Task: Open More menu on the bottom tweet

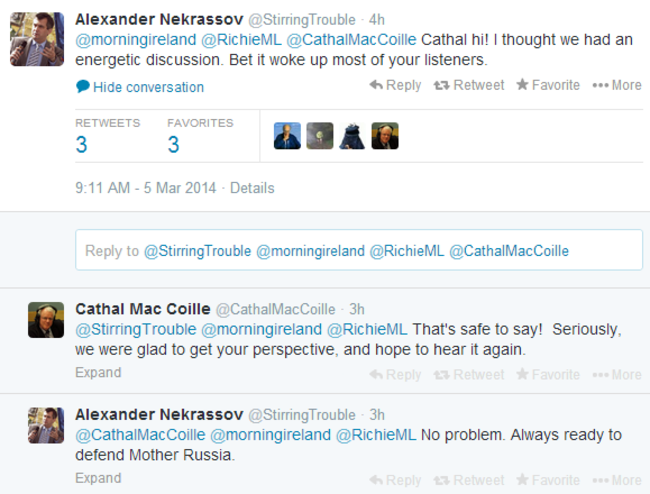Action: [616, 481]
